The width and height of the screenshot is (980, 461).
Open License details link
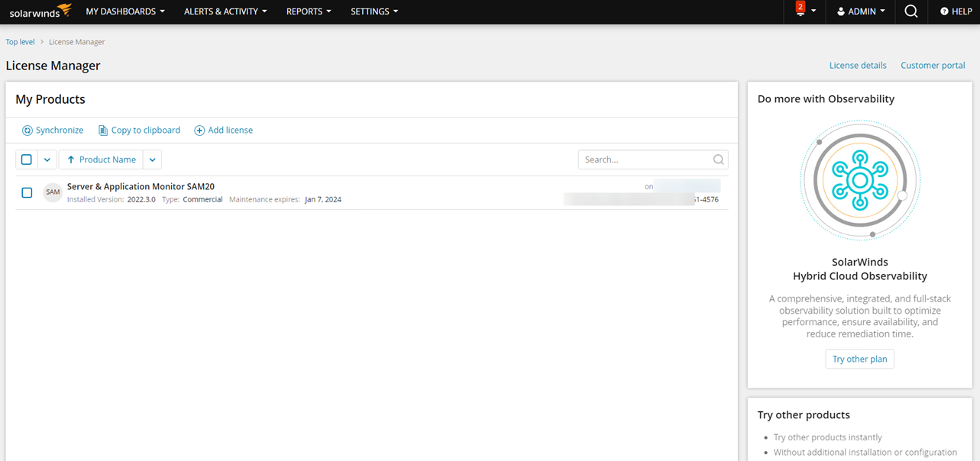858,66
